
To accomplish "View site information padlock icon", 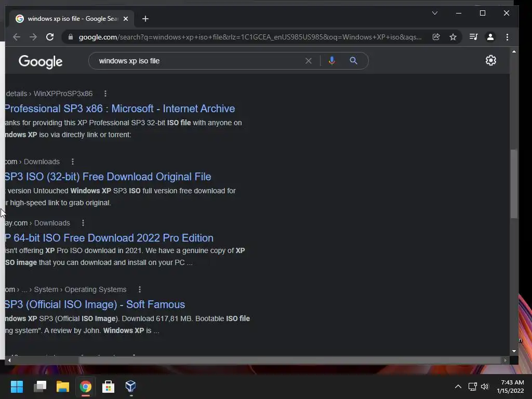I will click(x=71, y=37).
